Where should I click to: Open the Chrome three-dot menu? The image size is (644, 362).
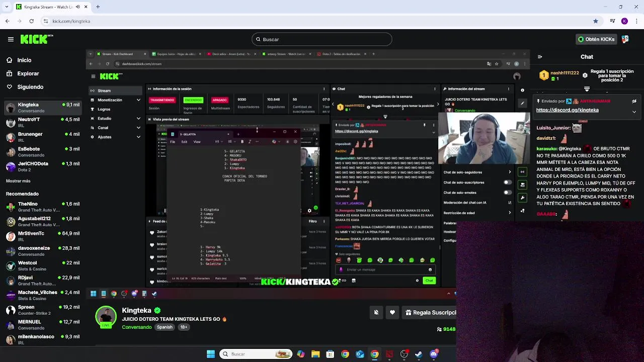pos(636,21)
